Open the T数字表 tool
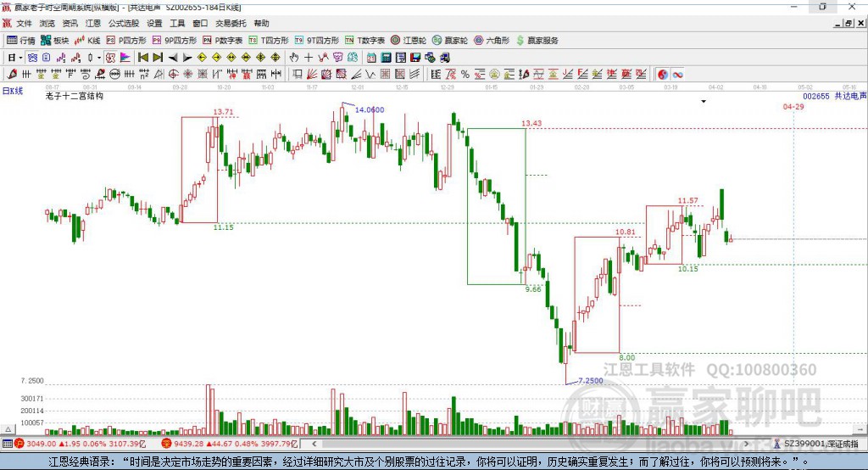Image resolution: width=868 pixels, height=470 pixels. 364,41
